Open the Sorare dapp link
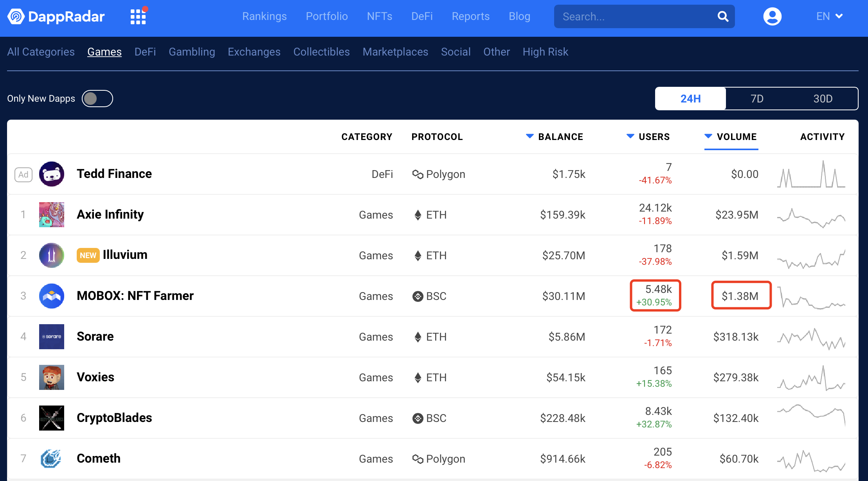This screenshot has width=868, height=481. tap(95, 336)
